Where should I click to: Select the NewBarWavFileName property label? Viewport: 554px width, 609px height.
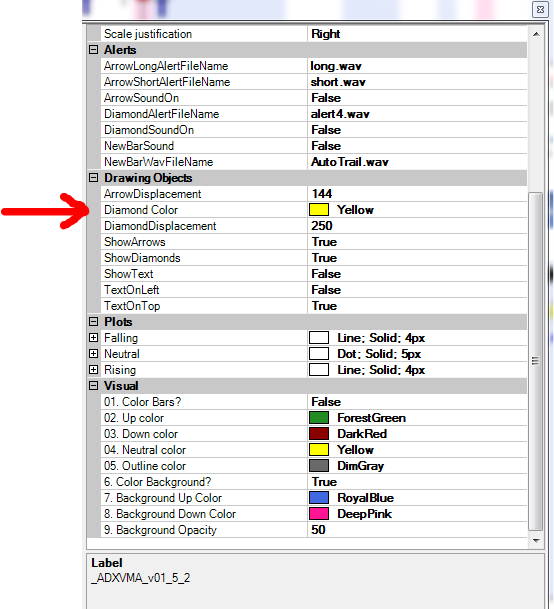(159, 162)
